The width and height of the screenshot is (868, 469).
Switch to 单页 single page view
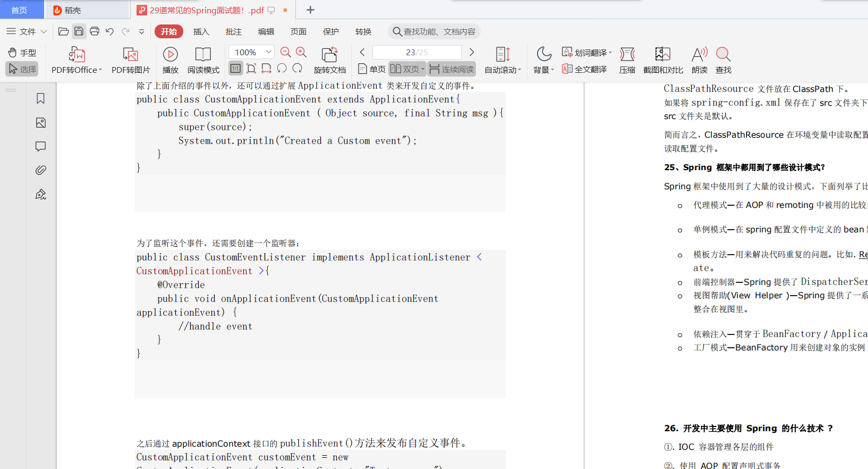(x=372, y=69)
